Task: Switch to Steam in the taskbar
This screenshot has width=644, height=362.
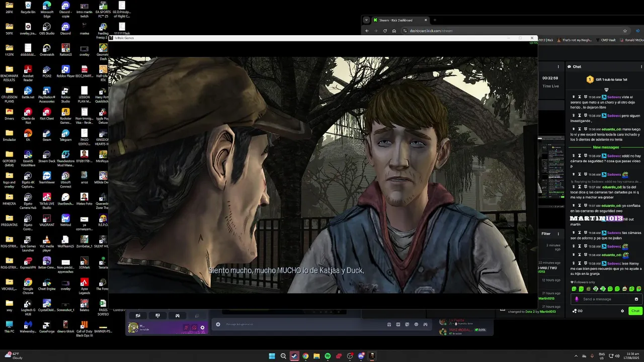Action: point(294,356)
